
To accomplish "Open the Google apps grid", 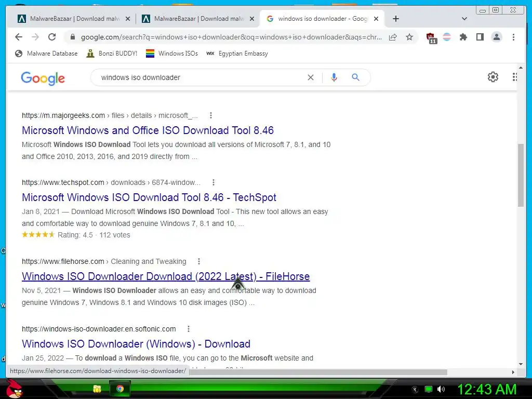I will [x=514, y=77].
